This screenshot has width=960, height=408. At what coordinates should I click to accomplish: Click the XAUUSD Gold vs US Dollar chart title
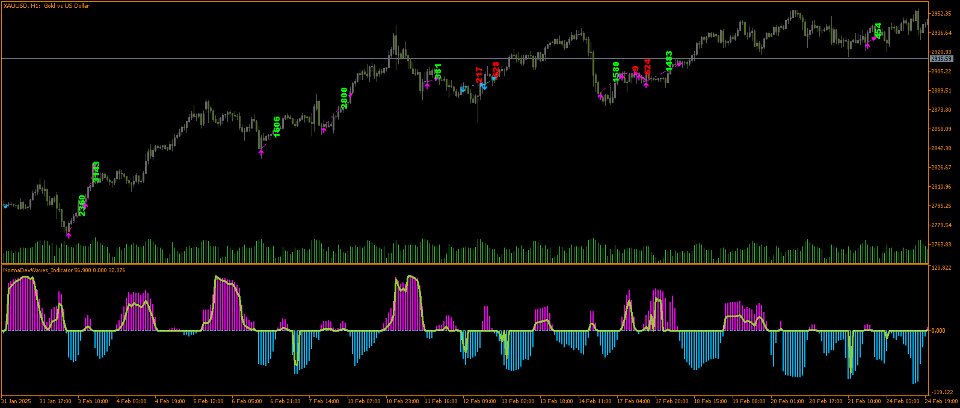tap(49, 5)
